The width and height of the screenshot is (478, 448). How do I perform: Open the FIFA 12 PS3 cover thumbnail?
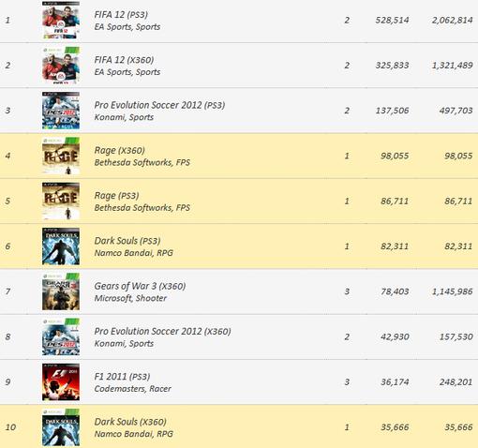click(61, 21)
